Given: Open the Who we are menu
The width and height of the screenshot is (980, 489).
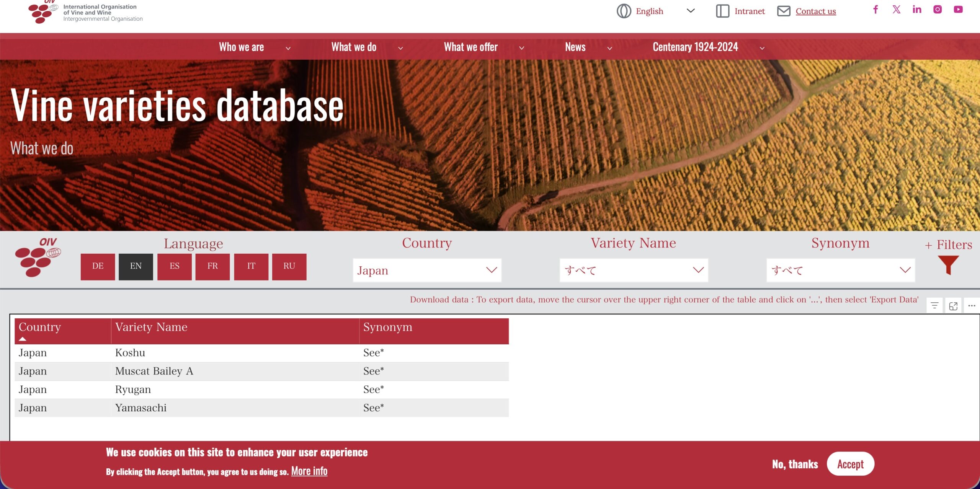Looking at the screenshot, I should (x=241, y=47).
